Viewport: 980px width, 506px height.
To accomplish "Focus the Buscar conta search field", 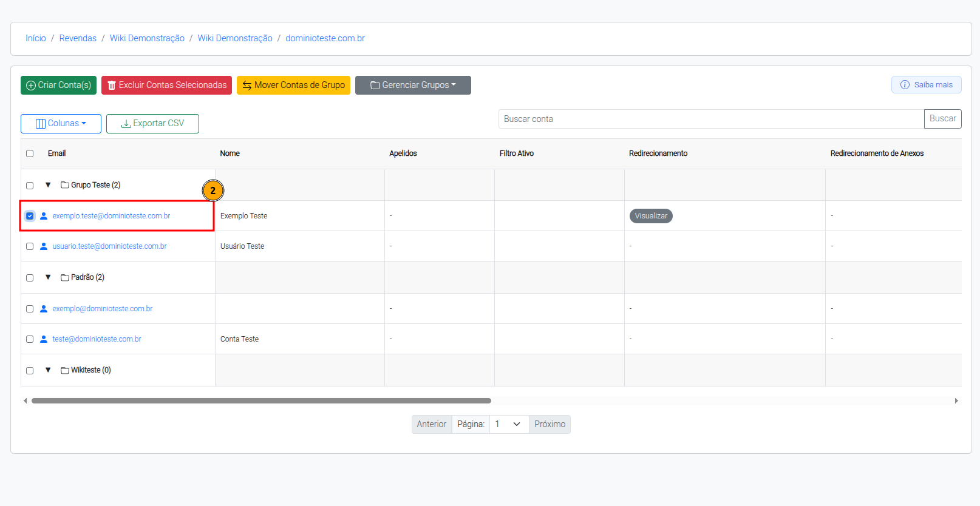I will click(x=711, y=119).
